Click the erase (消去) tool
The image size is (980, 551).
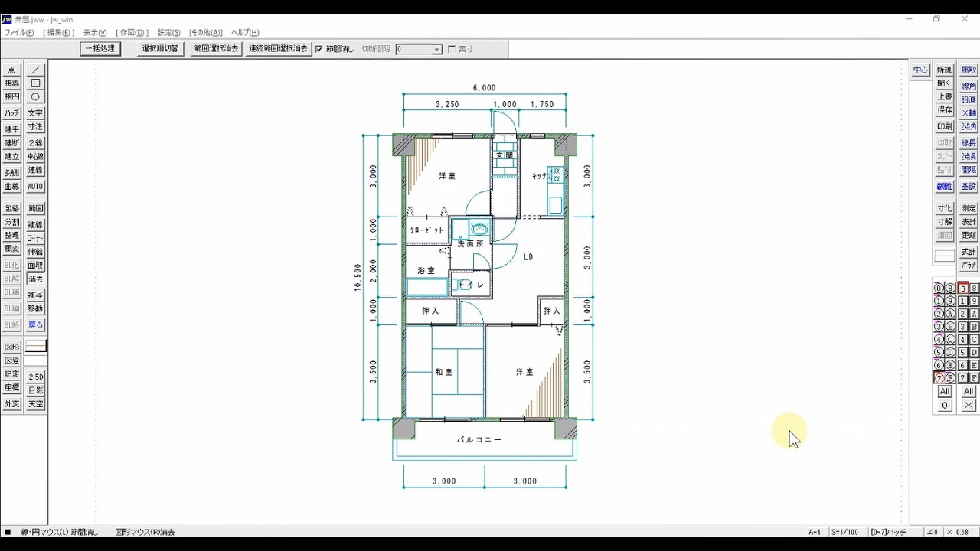click(35, 279)
